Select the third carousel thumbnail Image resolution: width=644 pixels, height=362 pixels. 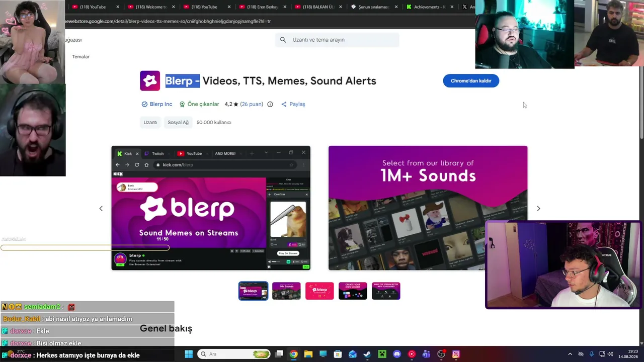pyautogui.click(x=319, y=291)
